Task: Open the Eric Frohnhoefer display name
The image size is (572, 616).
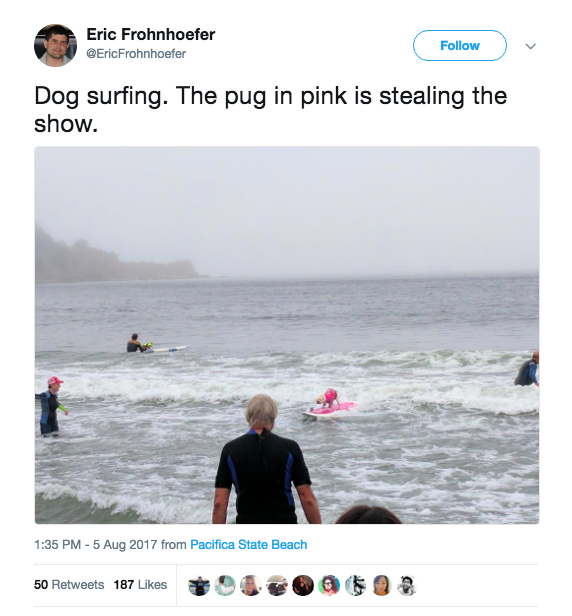Action: pos(150,35)
